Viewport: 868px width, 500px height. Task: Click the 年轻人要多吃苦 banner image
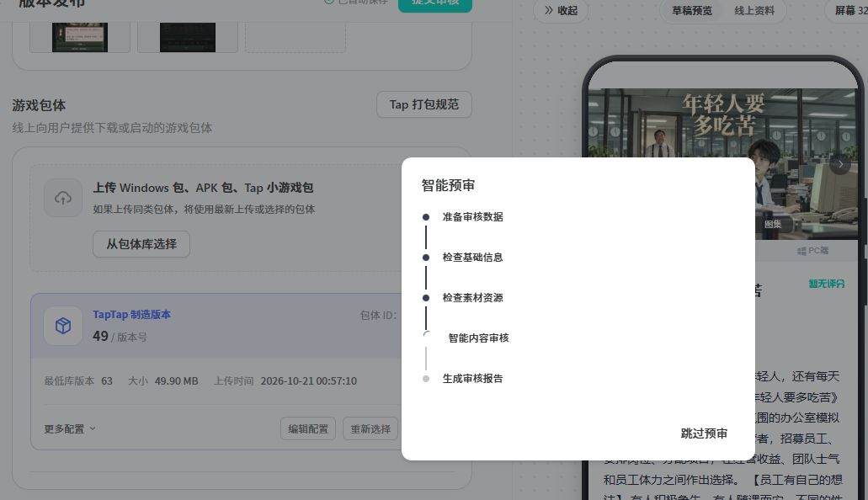(723, 163)
